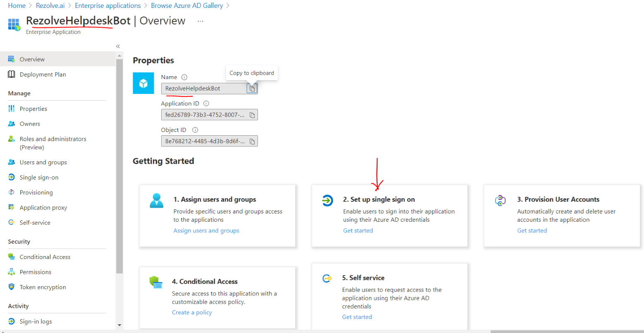Viewport: 644px width, 333px height.
Task: Collapse the sidebar with double chevron
Action: (x=118, y=46)
